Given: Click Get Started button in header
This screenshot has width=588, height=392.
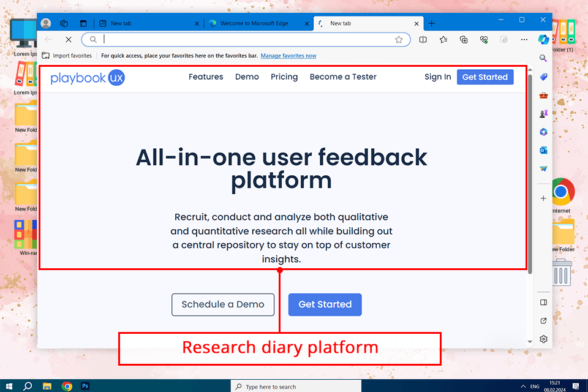Looking at the screenshot, I should point(485,77).
